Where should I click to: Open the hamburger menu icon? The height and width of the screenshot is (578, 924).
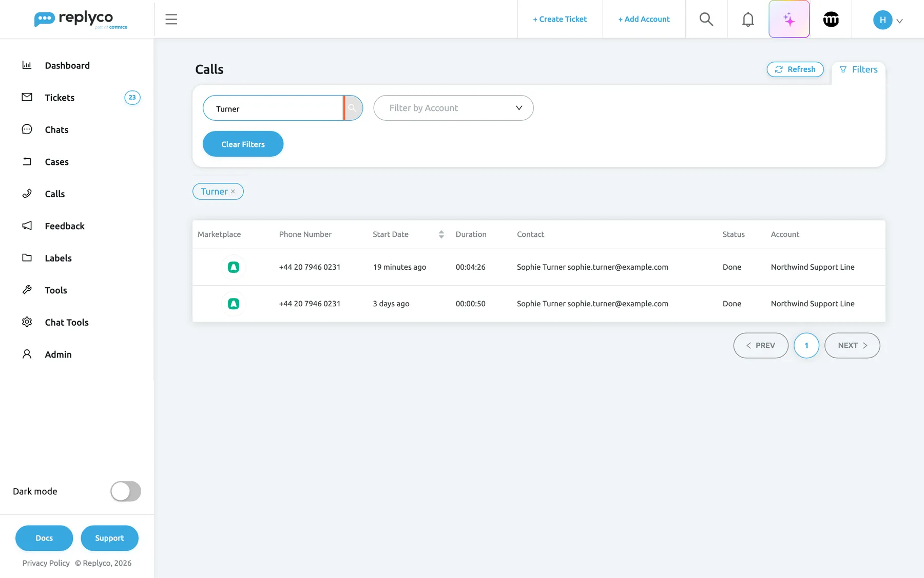point(171,20)
